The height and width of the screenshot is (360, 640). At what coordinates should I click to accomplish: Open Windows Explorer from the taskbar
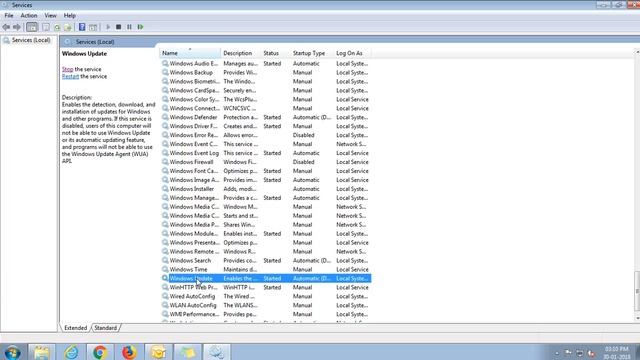(x=41, y=352)
